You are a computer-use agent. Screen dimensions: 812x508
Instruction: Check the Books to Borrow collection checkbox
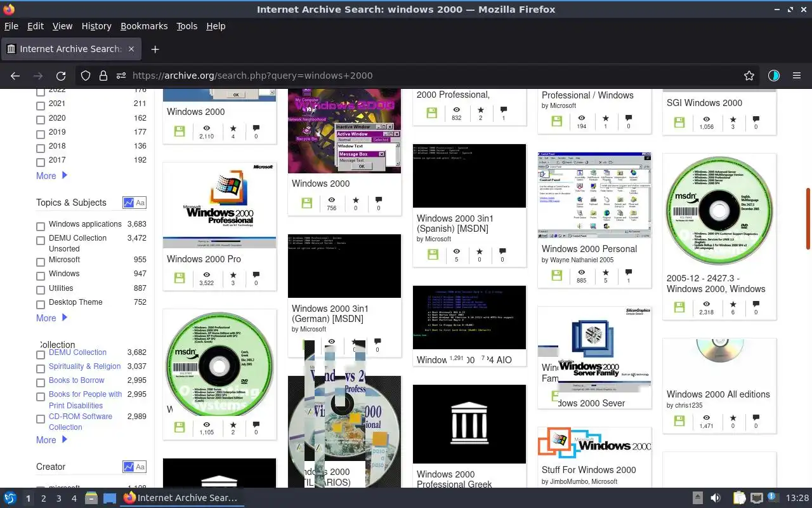coord(41,383)
